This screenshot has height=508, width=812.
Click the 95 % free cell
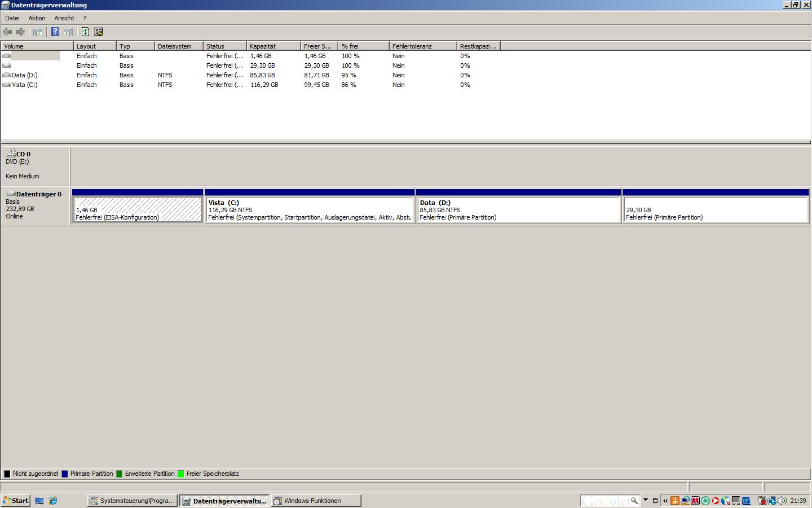click(349, 75)
